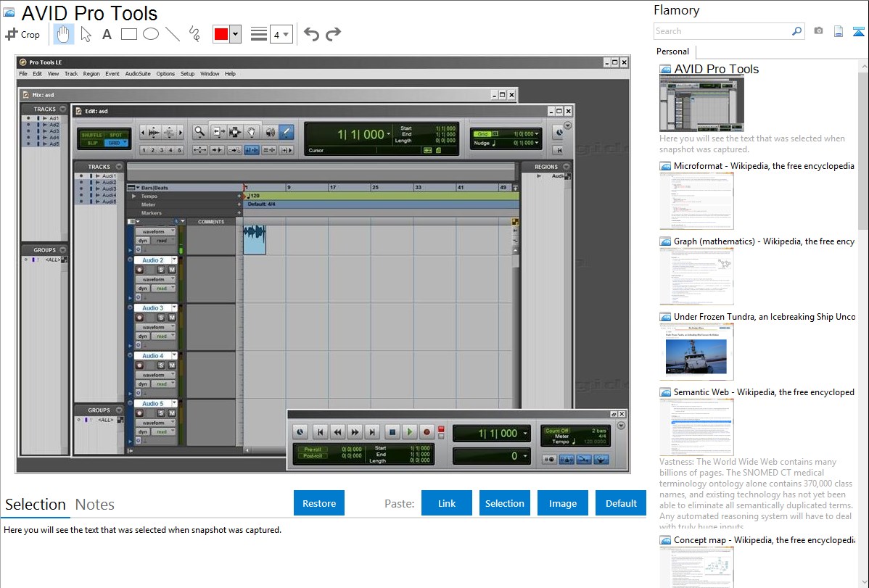Open the color picker dropdown arrow
This screenshot has width=869, height=588.
(x=236, y=34)
